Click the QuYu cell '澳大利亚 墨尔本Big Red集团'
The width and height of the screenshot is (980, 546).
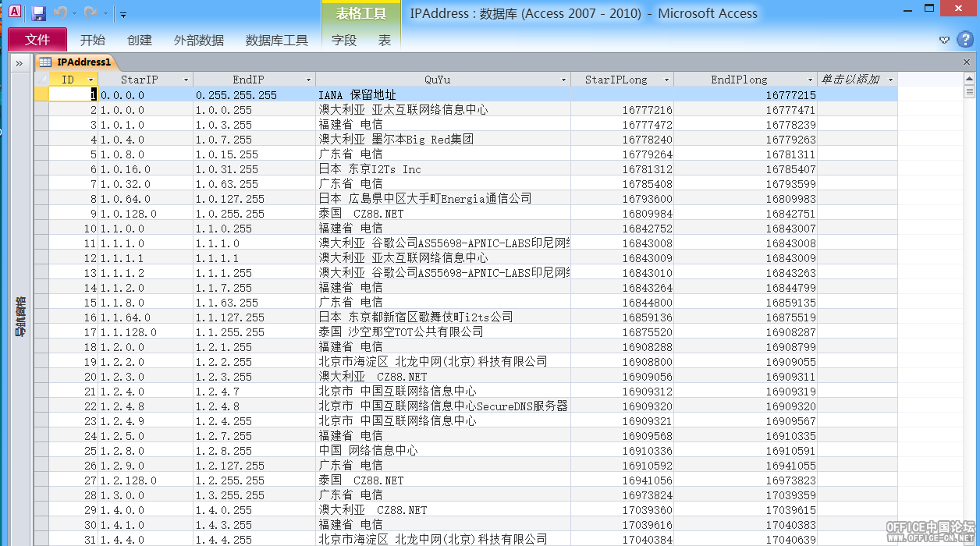tap(443, 139)
